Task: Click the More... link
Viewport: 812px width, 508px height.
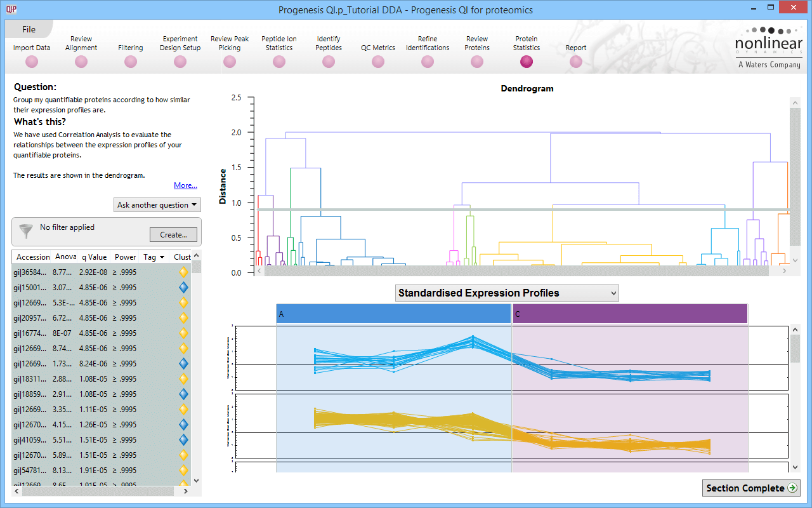Action: (x=185, y=185)
